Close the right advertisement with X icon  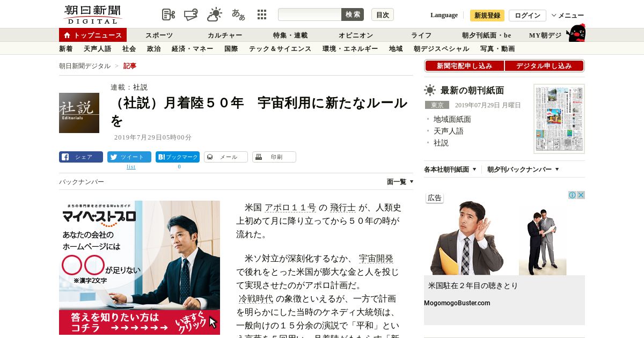tap(581, 195)
